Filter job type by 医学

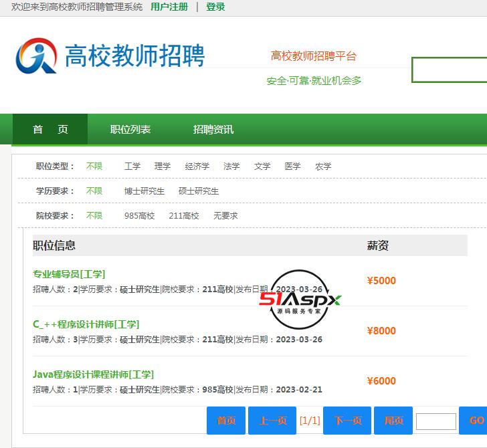point(292,166)
